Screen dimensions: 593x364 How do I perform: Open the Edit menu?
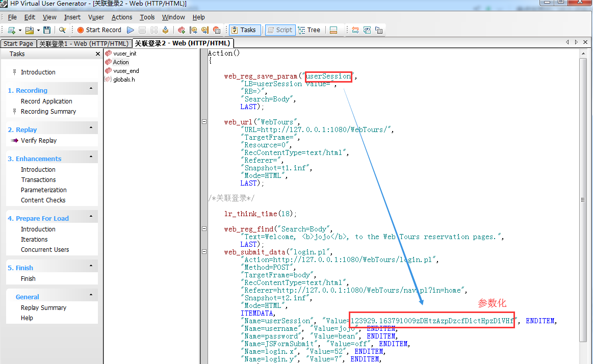[x=30, y=17]
